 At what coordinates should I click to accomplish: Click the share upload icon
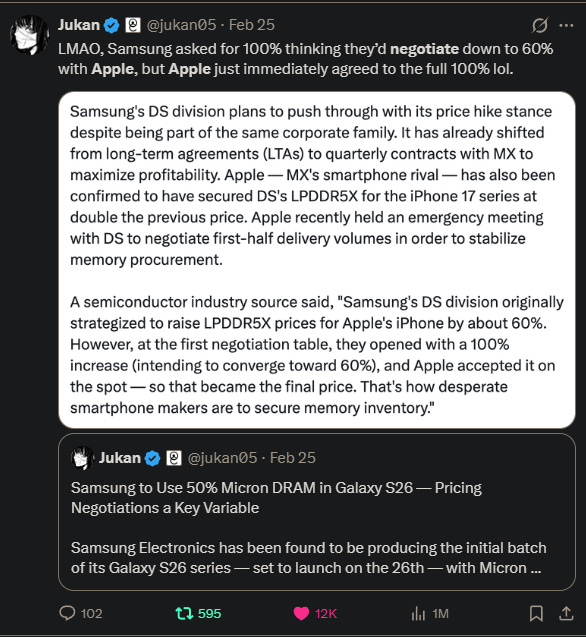tap(566, 613)
